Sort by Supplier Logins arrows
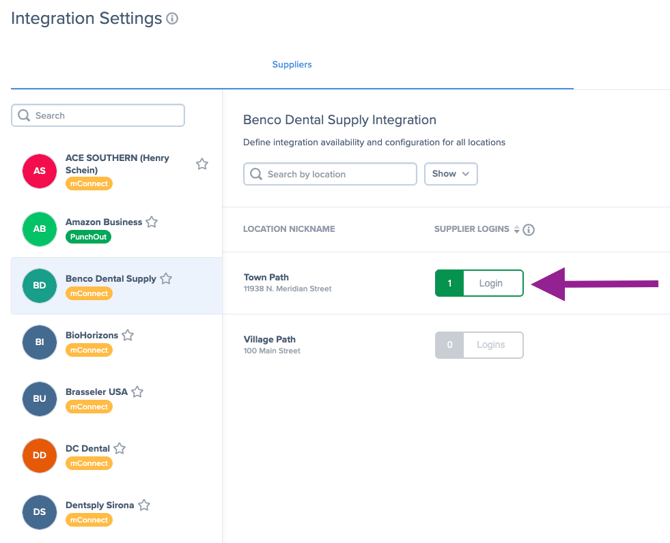This screenshot has height=543, width=670. click(x=517, y=229)
